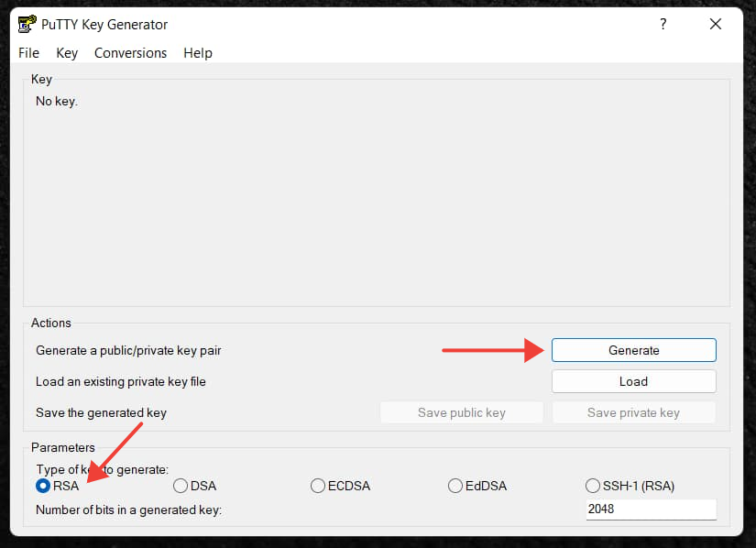756x548 pixels.
Task: Click the 'Generate a public/private key pair' label
Action: [x=128, y=350]
